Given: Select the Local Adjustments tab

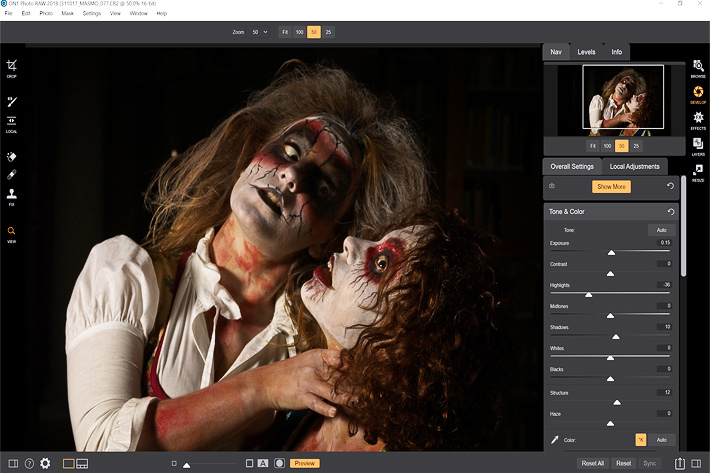Looking at the screenshot, I should (634, 167).
